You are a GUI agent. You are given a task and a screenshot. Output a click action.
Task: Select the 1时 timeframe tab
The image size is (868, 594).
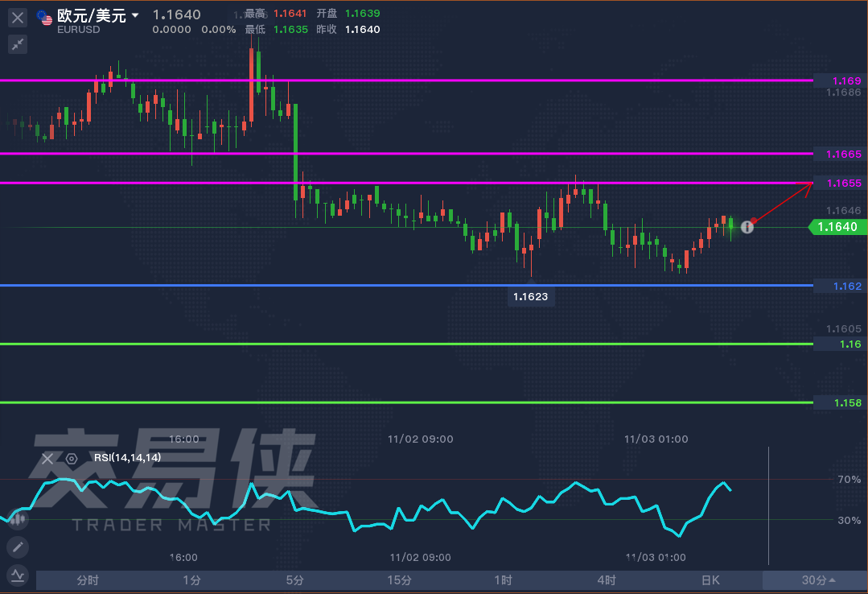click(503, 580)
